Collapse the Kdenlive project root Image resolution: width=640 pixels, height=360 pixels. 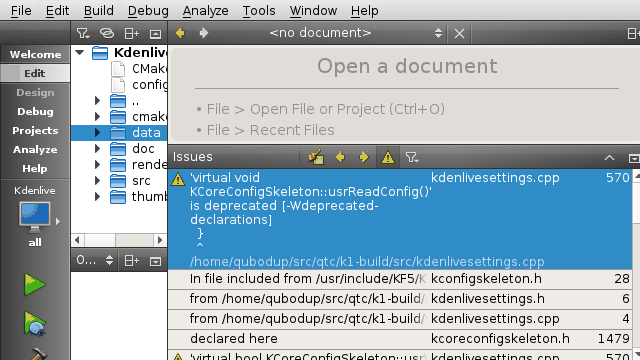(80, 53)
